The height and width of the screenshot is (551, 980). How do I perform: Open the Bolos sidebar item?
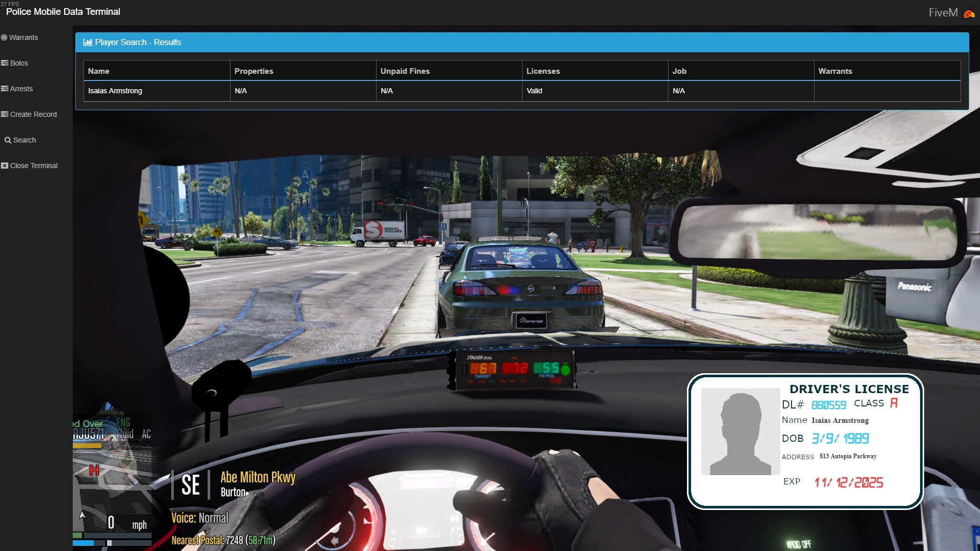(14, 63)
